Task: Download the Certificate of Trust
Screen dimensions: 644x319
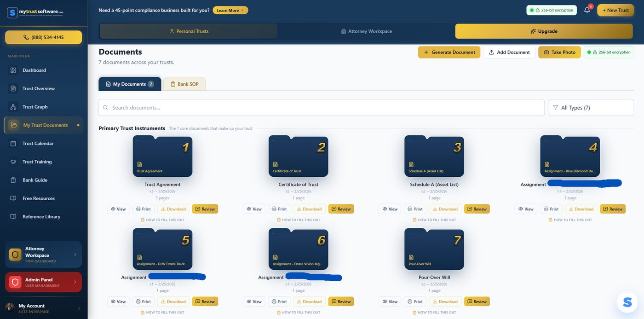Action: (309, 209)
